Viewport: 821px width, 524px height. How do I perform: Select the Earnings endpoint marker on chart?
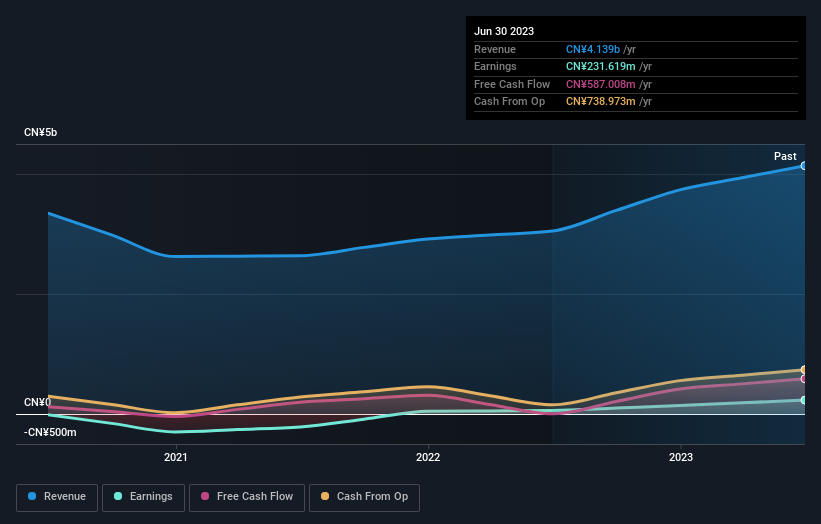(x=804, y=400)
